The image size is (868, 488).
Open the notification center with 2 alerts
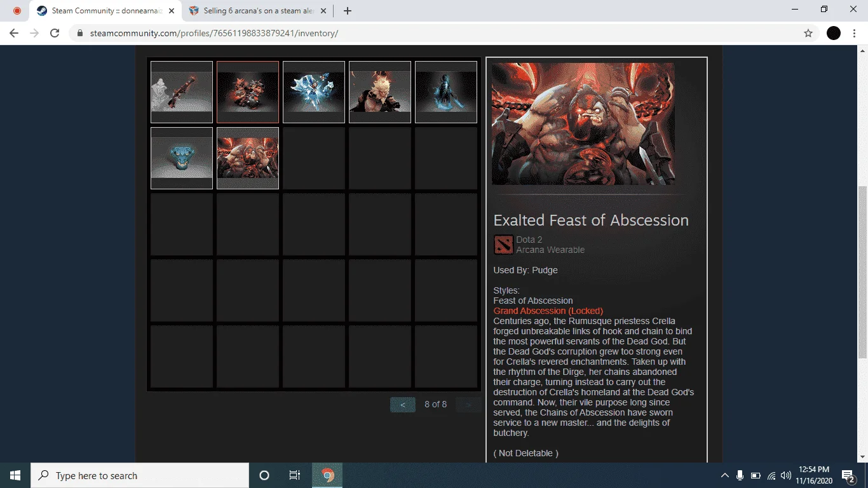point(848,475)
